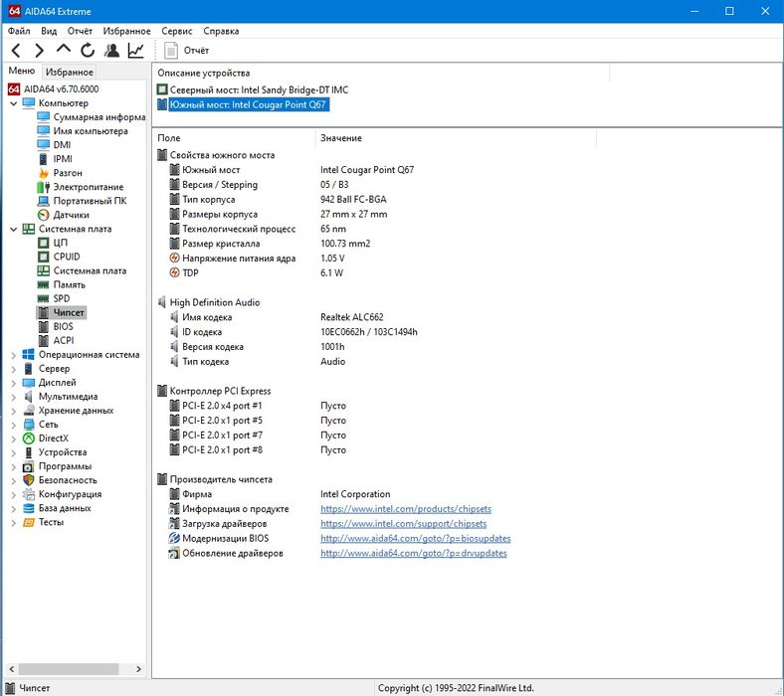
Task: Expand the Хранение данных node
Action: [x=14, y=412]
